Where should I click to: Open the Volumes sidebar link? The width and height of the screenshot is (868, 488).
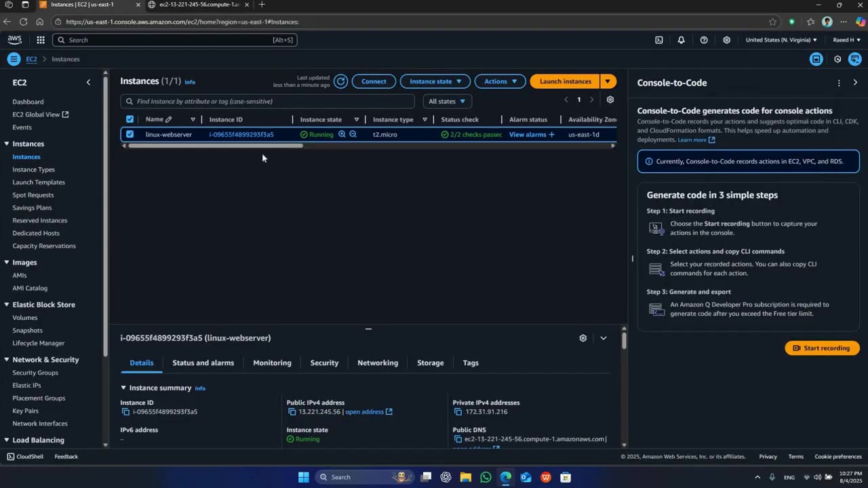tap(25, 318)
